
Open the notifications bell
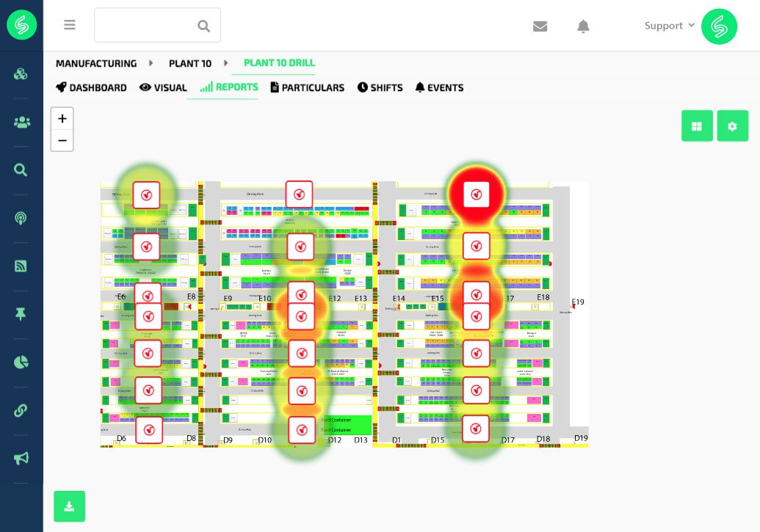pyautogui.click(x=583, y=26)
